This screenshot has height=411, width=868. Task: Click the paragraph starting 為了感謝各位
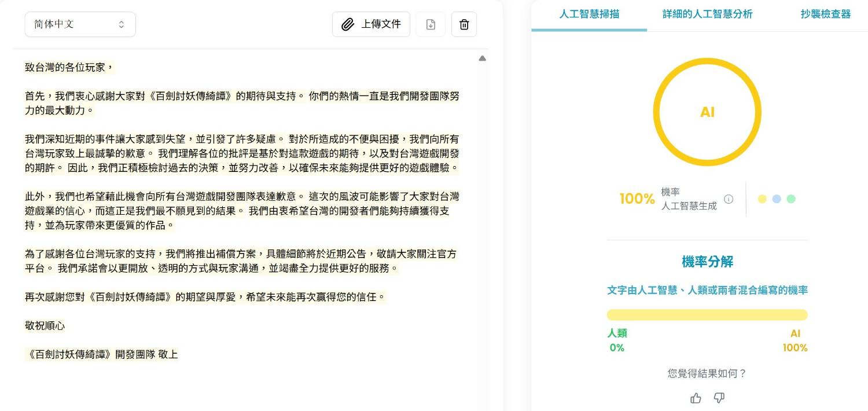point(241,261)
